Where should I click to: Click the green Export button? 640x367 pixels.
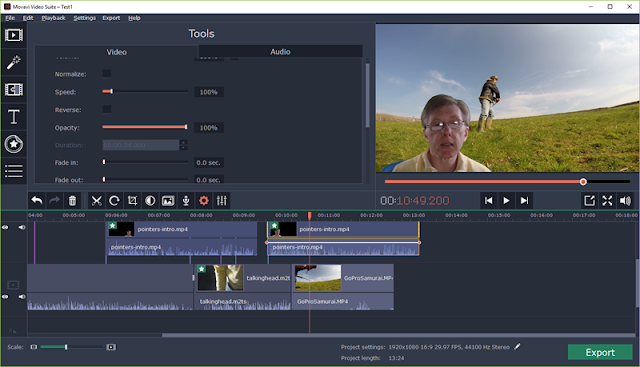(600, 352)
